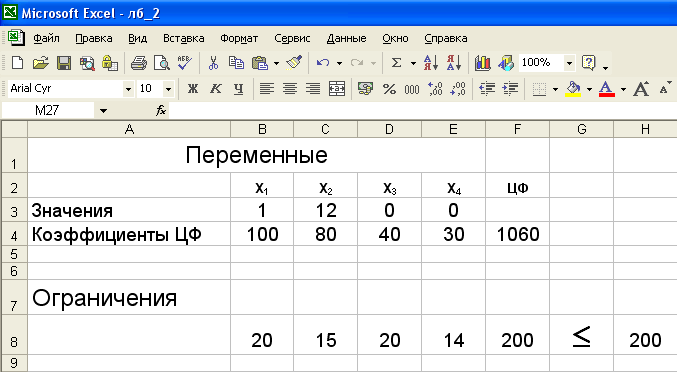The image size is (677, 372).
Task: Align text left
Action: point(266,89)
